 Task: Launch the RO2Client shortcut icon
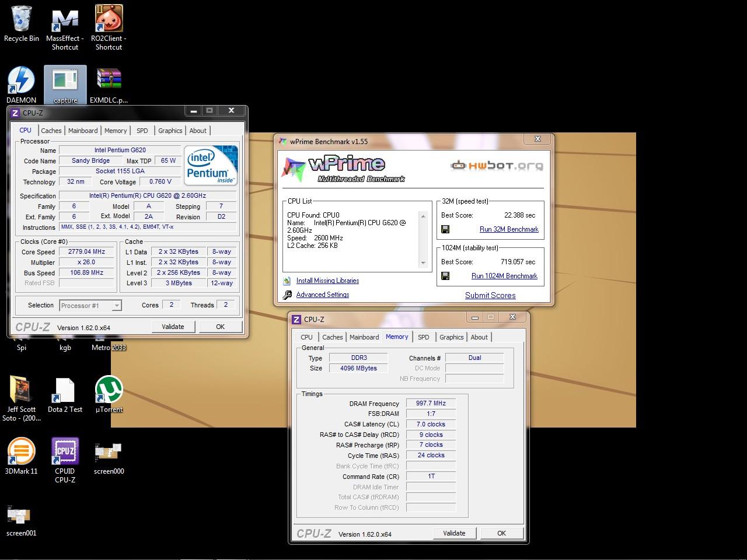tap(109, 27)
